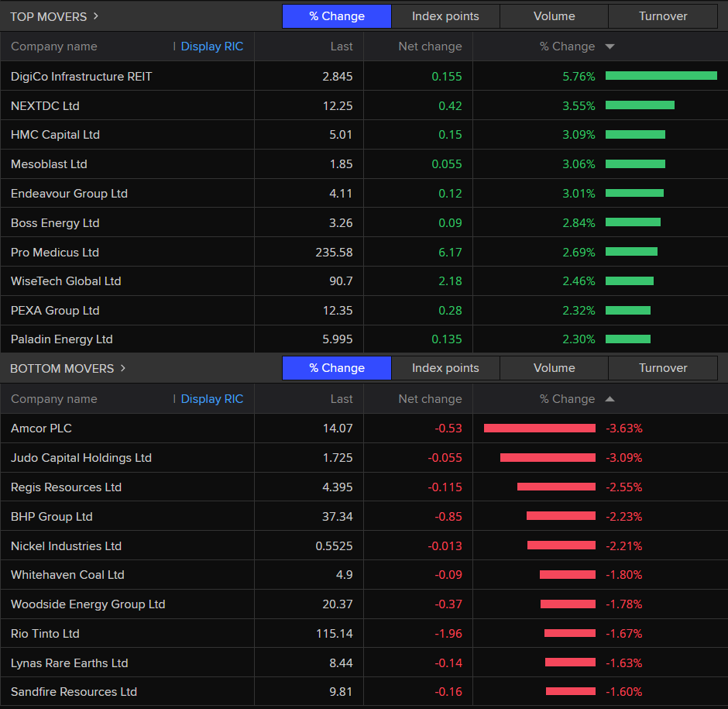Select the Top Movers % Change tab
Screen dimensions: 728x709
[x=337, y=16]
